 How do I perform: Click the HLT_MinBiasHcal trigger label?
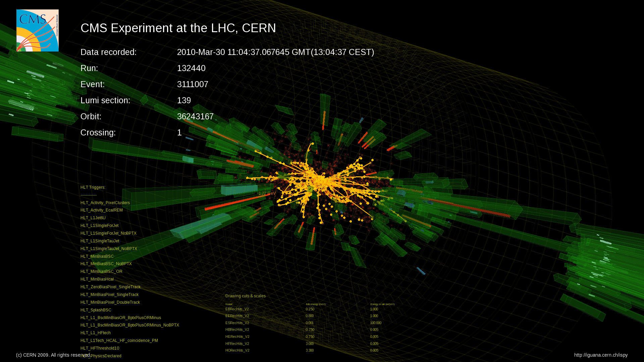[97, 279]
